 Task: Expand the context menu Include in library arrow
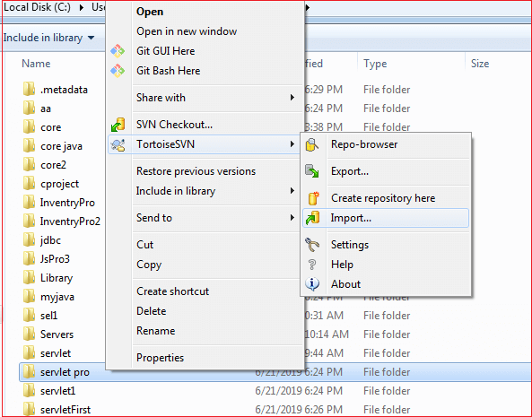coord(292,191)
